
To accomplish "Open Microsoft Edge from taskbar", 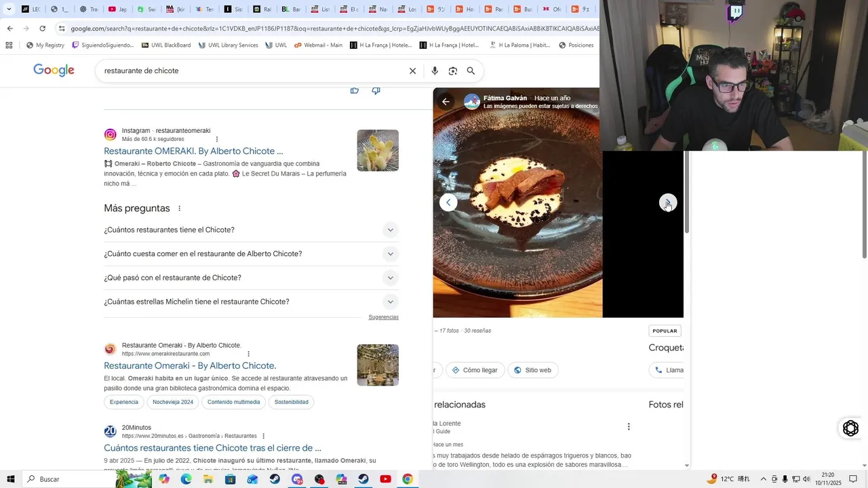I will point(186,479).
